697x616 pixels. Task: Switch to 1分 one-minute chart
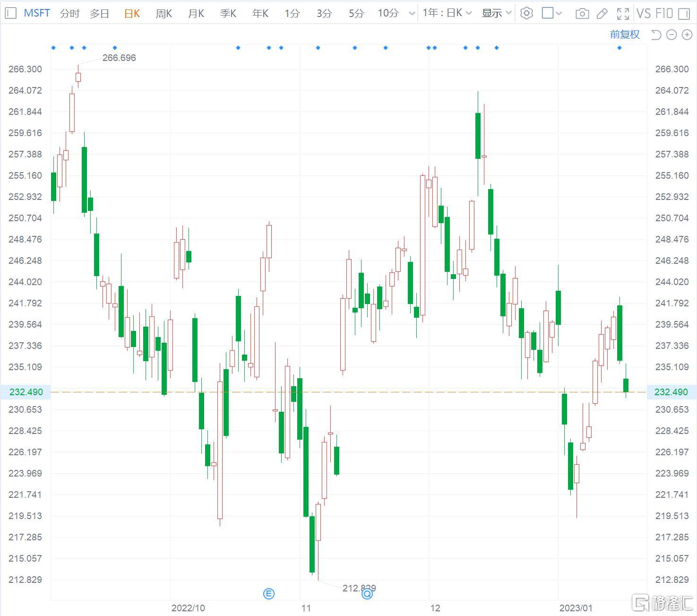(292, 13)
